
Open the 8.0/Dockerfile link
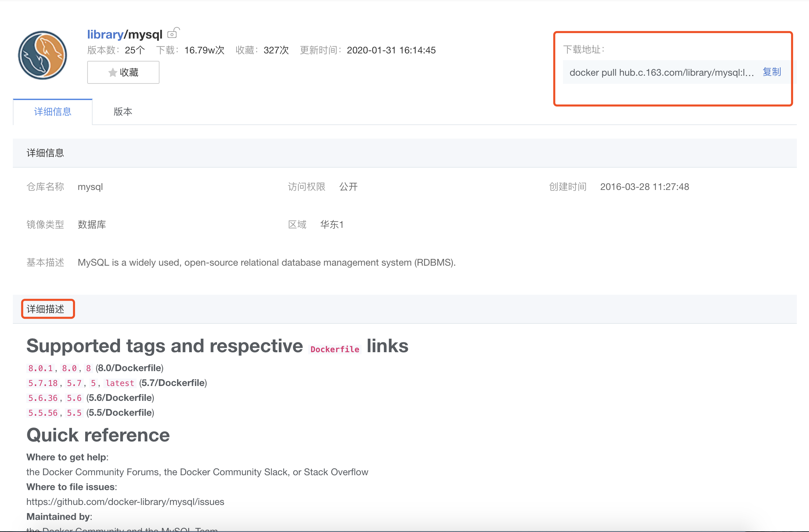click(129, 368)
